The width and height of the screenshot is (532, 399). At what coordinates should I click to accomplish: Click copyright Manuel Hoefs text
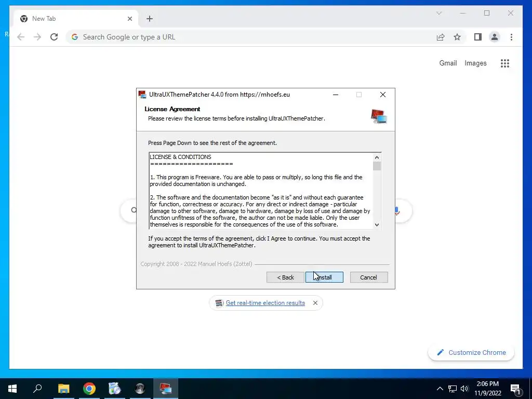pyautogui.click(x=196, y=264)
